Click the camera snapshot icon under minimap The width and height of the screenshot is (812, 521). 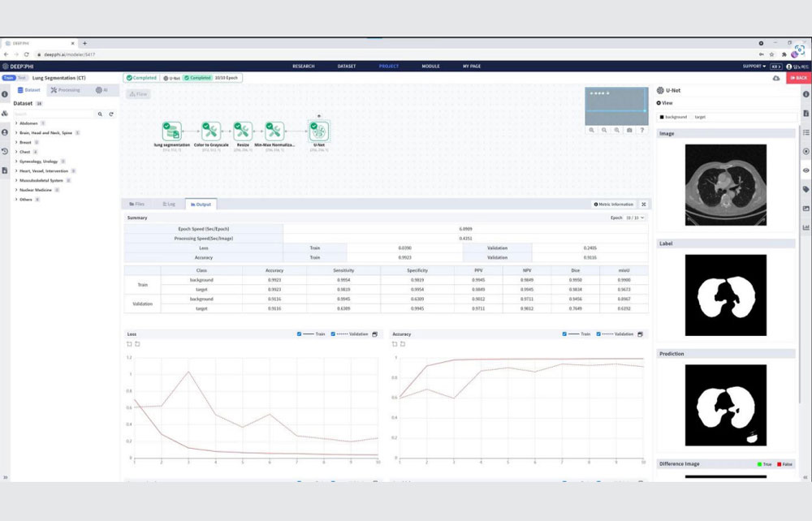629,131
